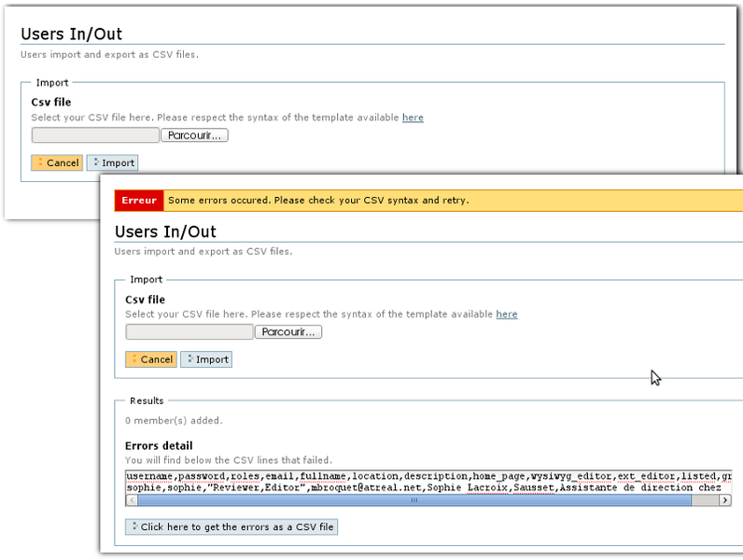
Task: Click the CSV file path field in the front window
Action: 189,332
